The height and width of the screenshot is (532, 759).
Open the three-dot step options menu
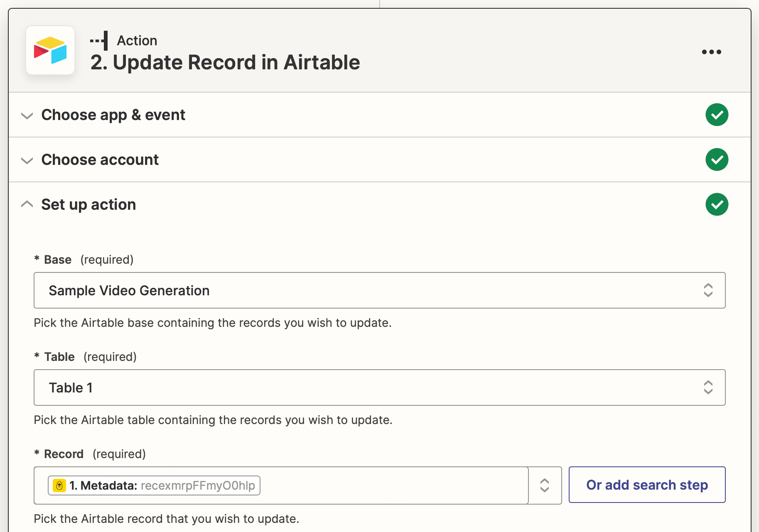tap(711, 52)
